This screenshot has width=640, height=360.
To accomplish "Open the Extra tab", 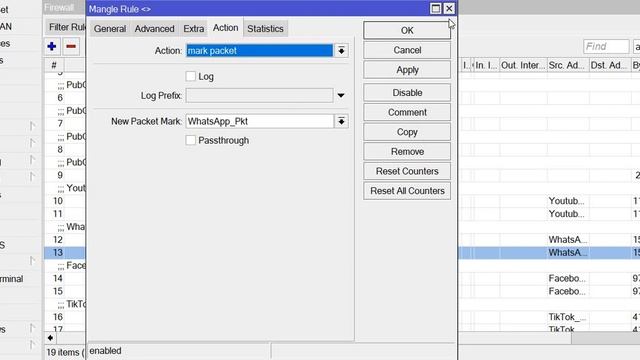I will pyautogui.click(x=193, y=29).
